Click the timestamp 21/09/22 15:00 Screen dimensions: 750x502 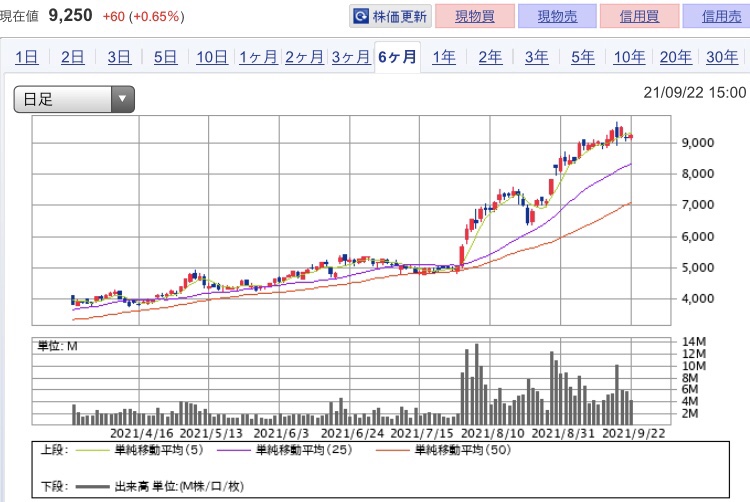pyautogui.click(x=695, y=92)
